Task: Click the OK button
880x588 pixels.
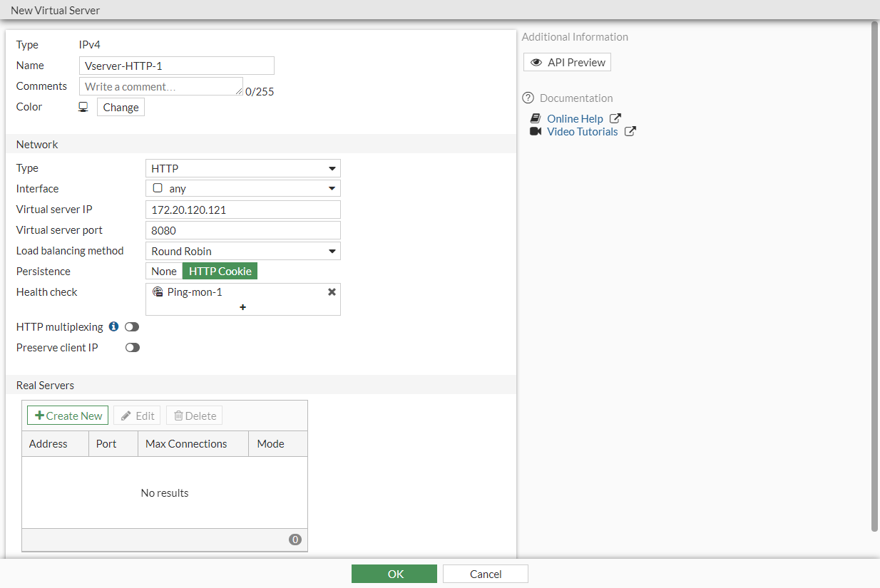Action: click(x=394, y=573)
